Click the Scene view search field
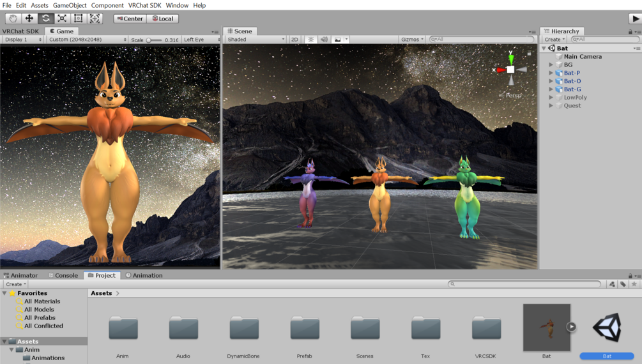Viewport: 642px width, 364px height. 482,40
